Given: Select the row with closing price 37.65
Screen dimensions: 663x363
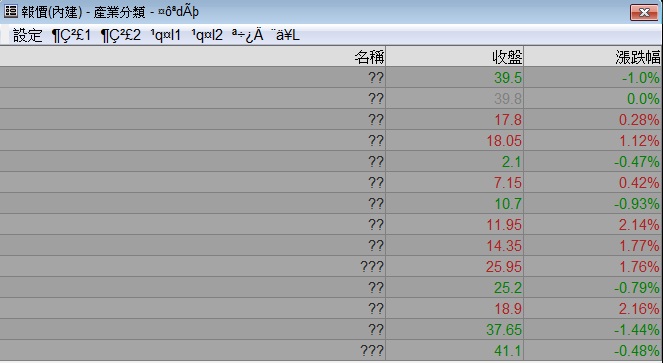Looking at the screenshot, I should 331,330.
